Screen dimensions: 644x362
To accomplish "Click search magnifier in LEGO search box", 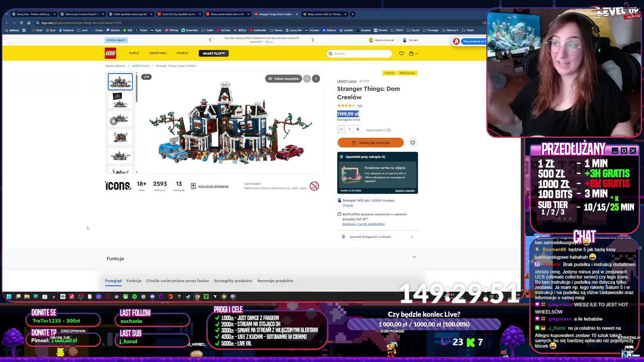I will tap(331, 53).
